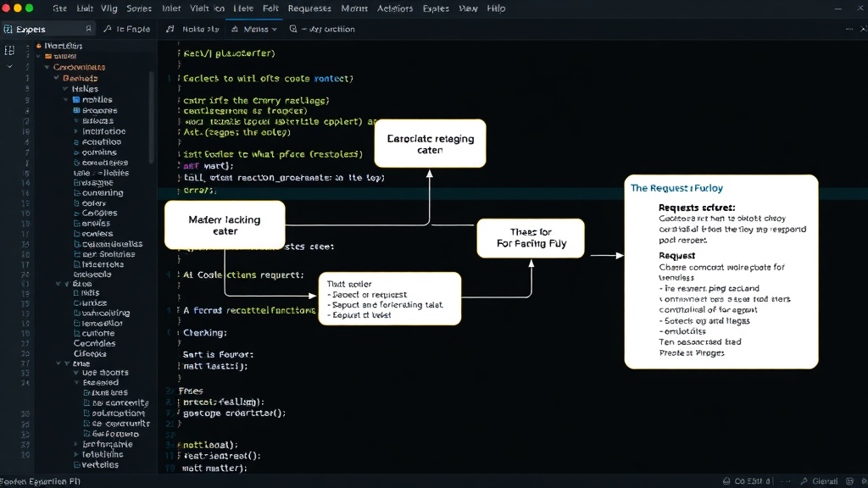Click The Request Furloy panel title
Screen dimensions: 868x488
pyautogui.click(x=676, y=188)
